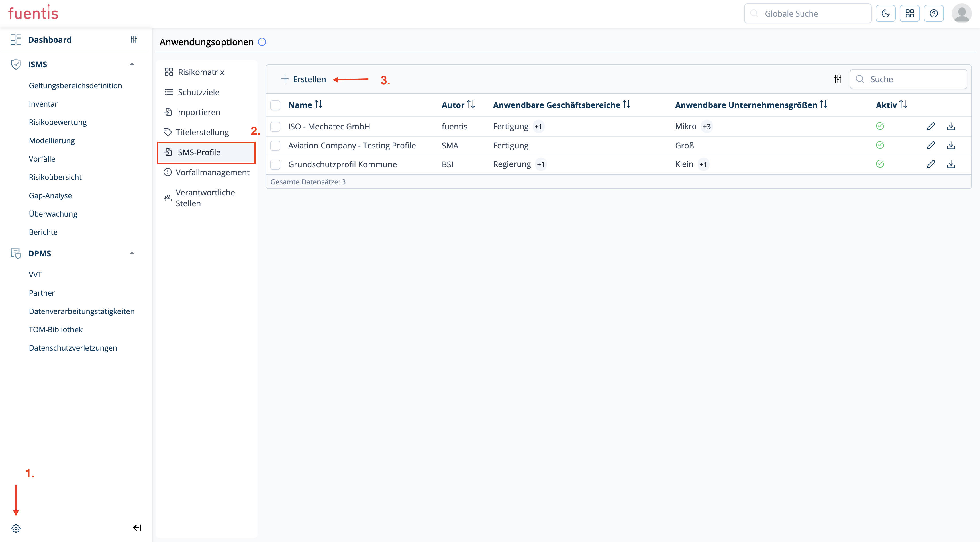
Task: Collapse sidebar using the arrow icon
Action: 137,528
